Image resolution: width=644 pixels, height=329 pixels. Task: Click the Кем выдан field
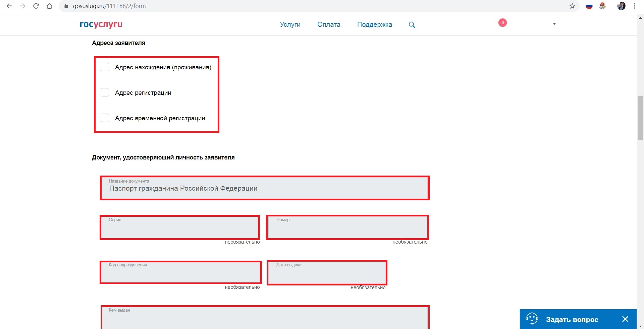[265, 318]
